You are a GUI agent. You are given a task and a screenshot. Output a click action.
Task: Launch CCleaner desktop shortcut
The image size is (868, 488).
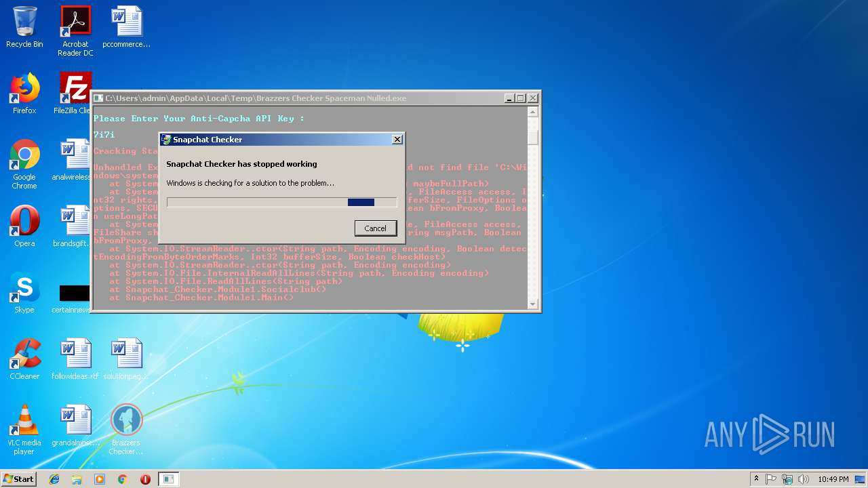coord(24,359)
